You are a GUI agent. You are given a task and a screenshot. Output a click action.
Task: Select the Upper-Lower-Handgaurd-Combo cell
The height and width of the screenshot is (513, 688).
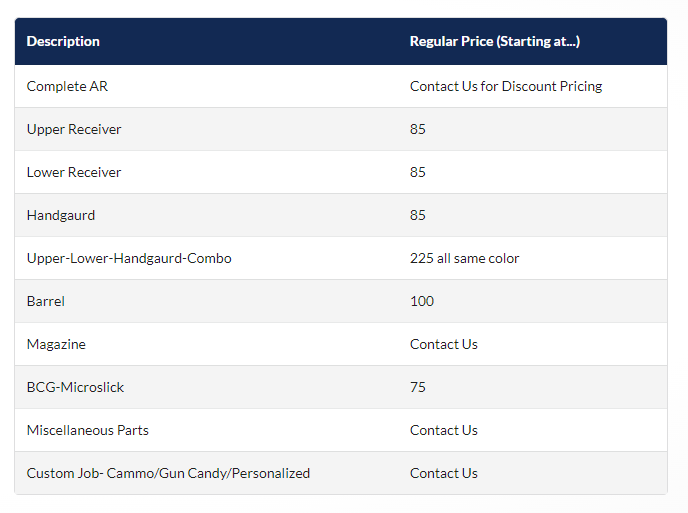(x=129, y=258)
